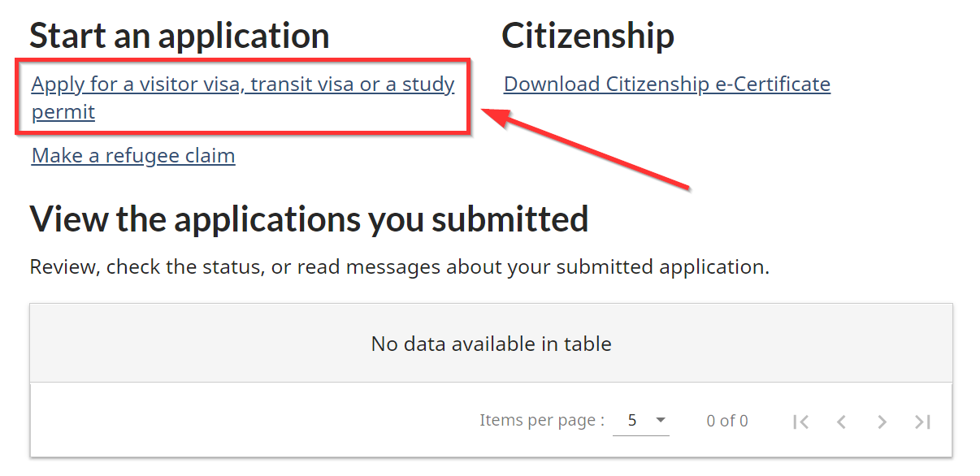Click the 'No data available in table' row
Screen dimensions: 980x476
point(491,344)
